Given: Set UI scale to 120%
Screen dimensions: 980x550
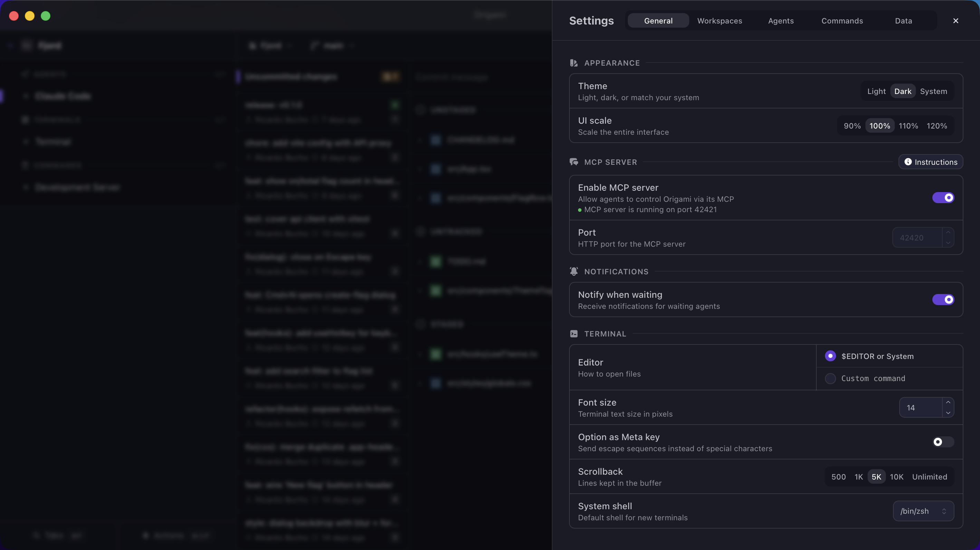Looking at the screenshot, I should (937, 126).
